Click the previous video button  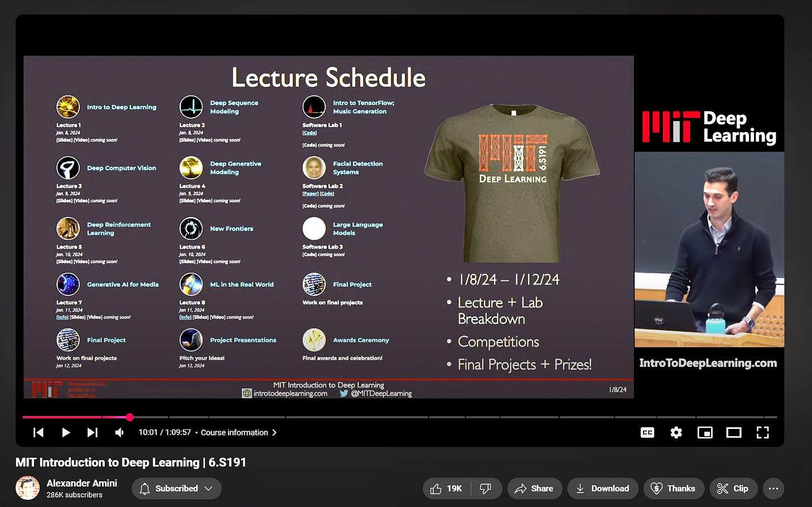(x=38, y=432)
